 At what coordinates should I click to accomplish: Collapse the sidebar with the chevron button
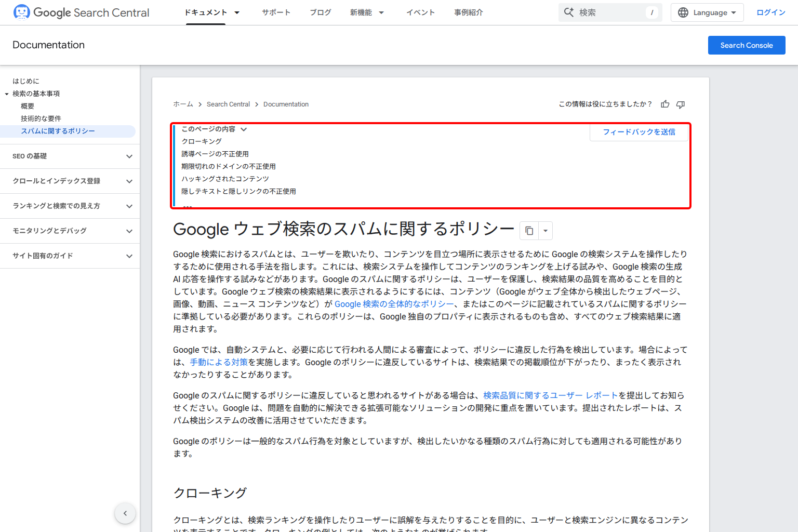click(x=125, y=513)
